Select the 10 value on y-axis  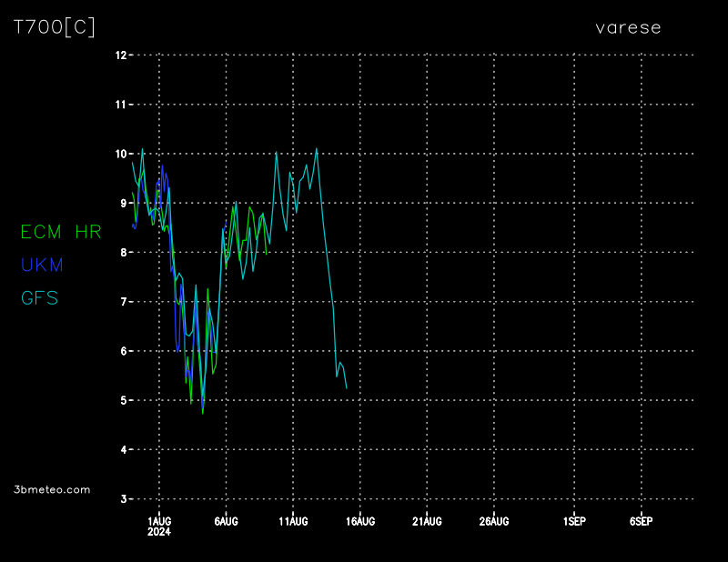(121, 154)
